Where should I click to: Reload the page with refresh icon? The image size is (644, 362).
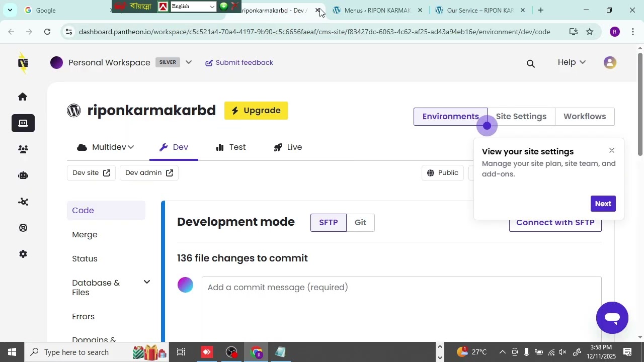click(47, 32)
